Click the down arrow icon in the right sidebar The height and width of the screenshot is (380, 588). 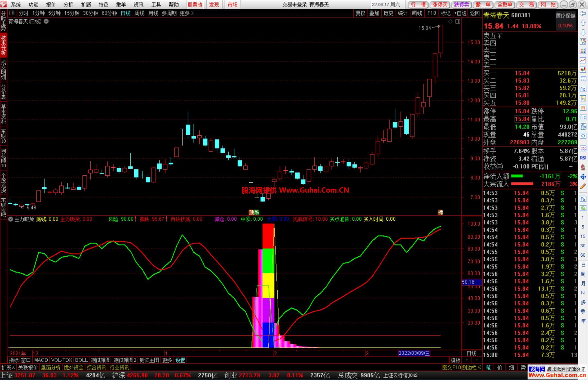583,32
